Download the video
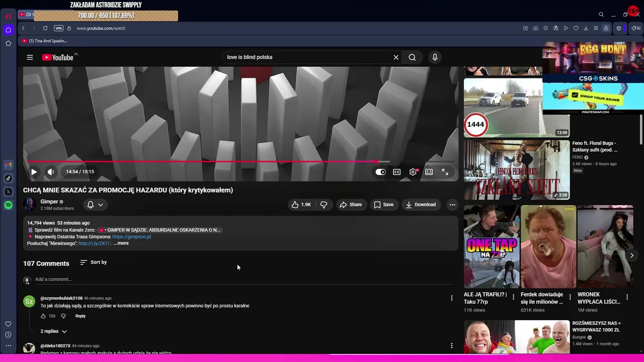This screenshot has width=644, height=362. click(421, 205)
